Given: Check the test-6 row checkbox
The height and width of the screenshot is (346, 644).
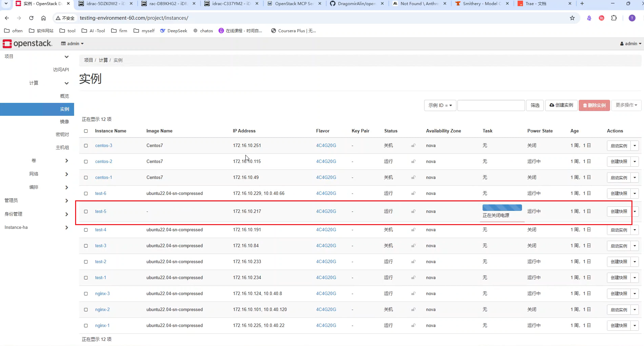Looking at the screenshot, I should point(86,194).
